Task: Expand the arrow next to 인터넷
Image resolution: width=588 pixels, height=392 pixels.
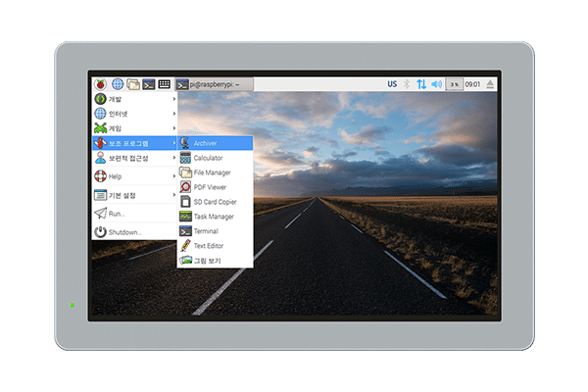Action: 174,114
